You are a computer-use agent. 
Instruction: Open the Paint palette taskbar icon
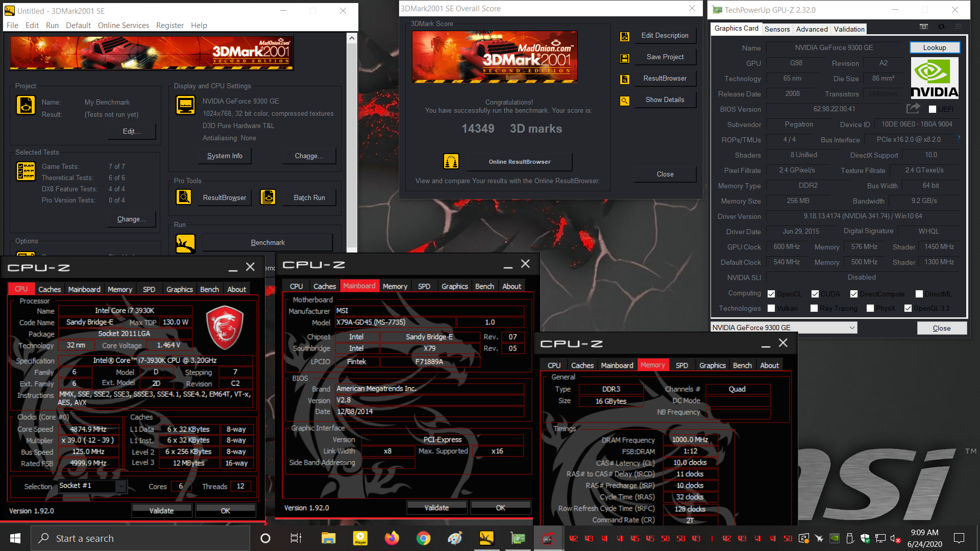(x=455, y=538)
